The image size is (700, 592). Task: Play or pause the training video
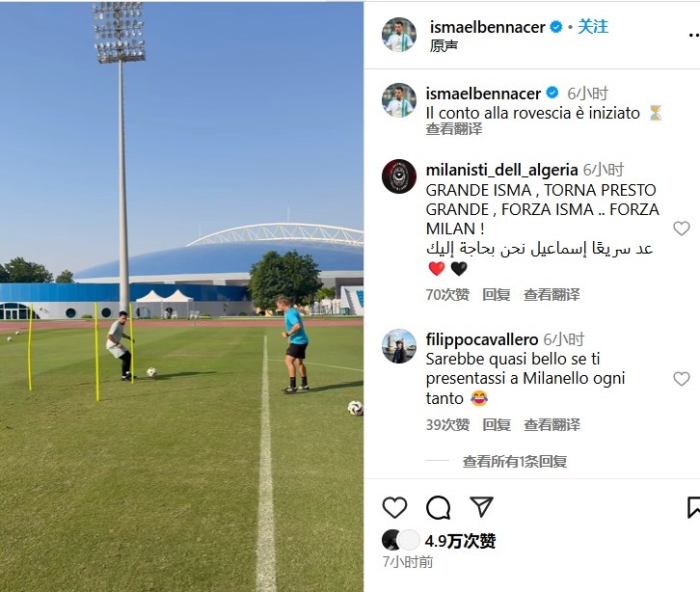[181, 296]
